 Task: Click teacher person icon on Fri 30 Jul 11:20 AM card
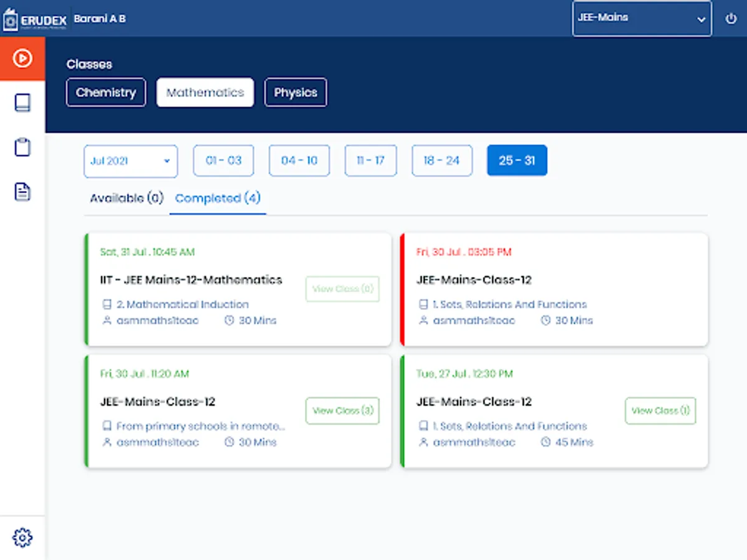point(106,442)
